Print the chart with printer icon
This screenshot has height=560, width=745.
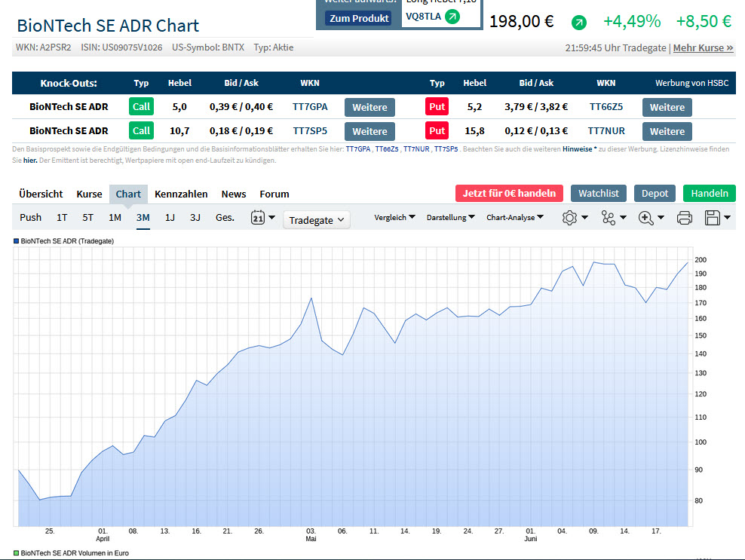pyautogui.click(x=685, y=218)
